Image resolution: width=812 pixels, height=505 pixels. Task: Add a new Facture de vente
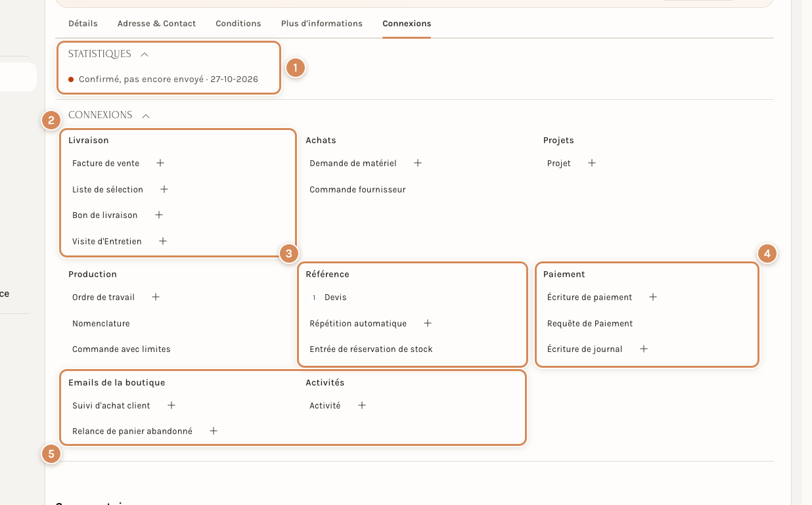(160, 163)
